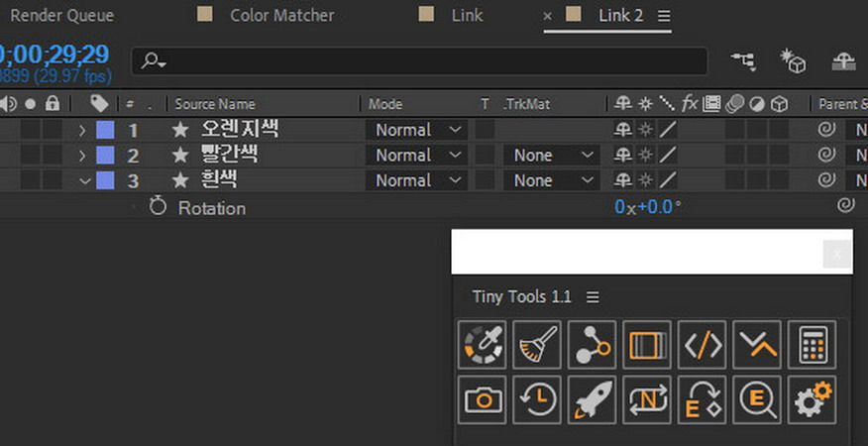This screenshot has width=868, height=446.
Task: Switch to the Color Matcher tab
Action: click(281, 16)
